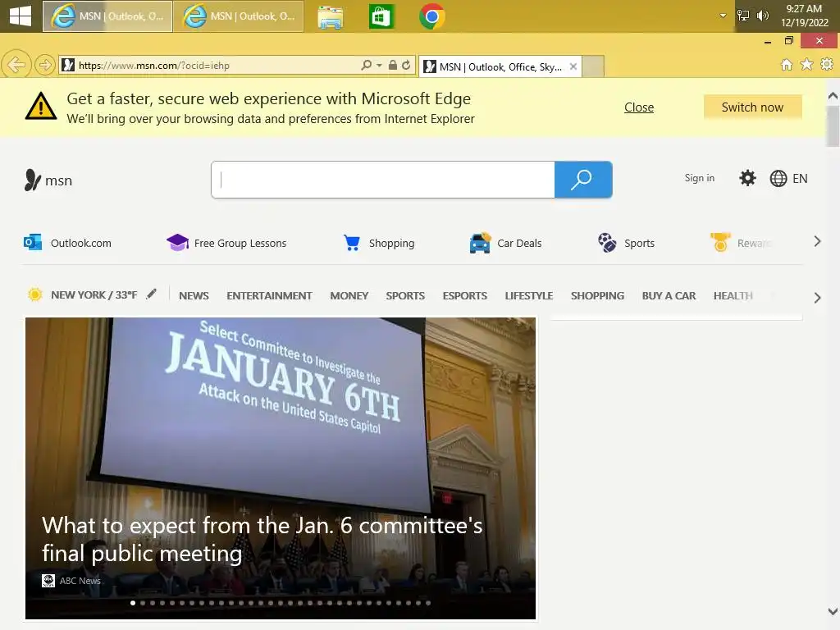
Task: Open the LIFESTYLE menu section
Action: coord(529,295)
